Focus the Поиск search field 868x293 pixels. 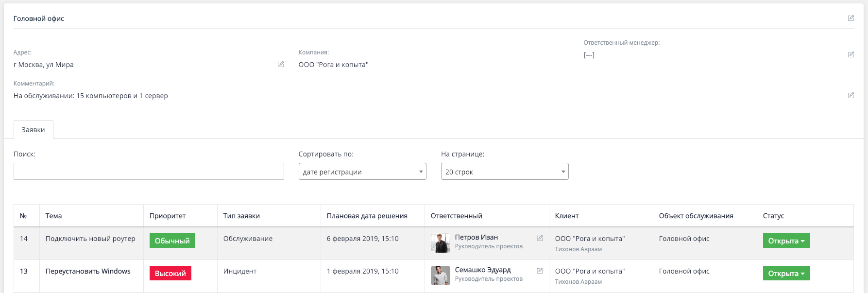pyautogui.click(x=149, y=172)
